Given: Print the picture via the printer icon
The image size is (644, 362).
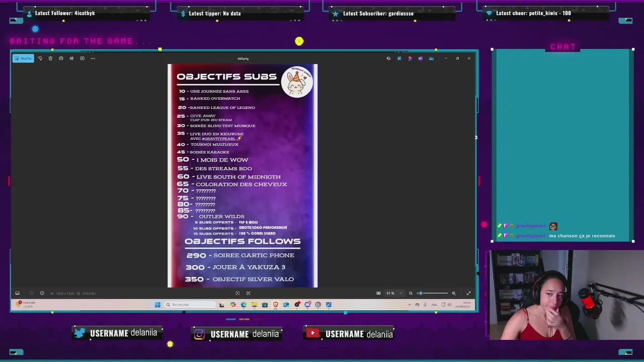Looking at the screenshot, I should tap(61, 58).
